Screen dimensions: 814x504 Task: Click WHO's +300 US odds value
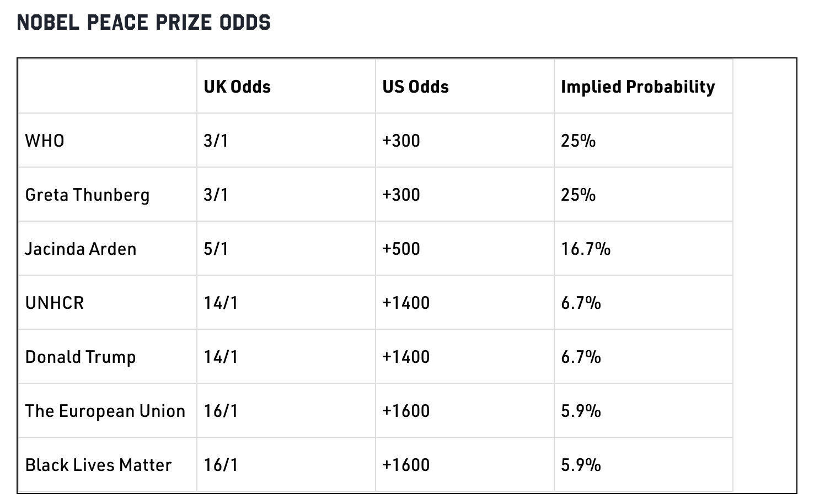tap(401, 141)
